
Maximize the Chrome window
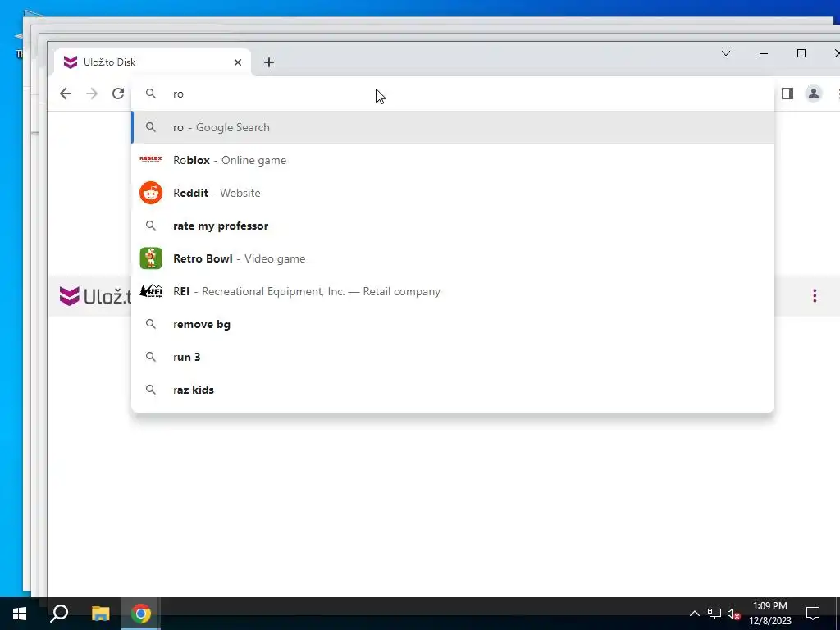coord(801,53)
